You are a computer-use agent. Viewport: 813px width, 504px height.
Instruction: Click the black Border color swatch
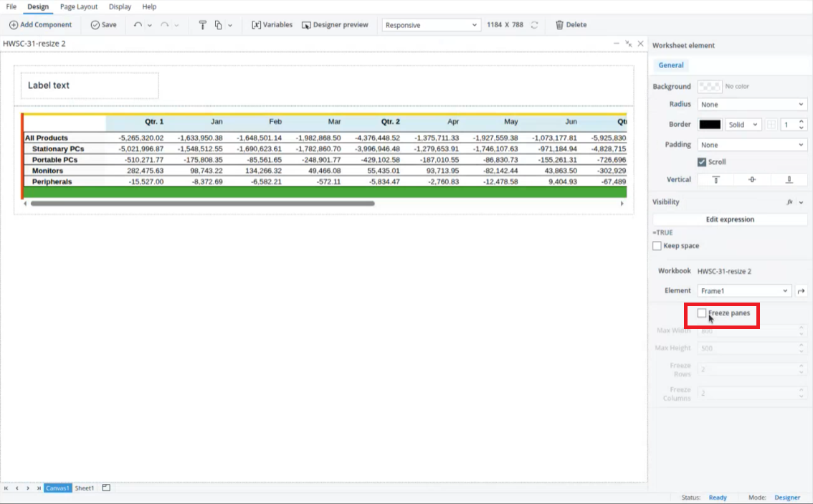[709, 125]
